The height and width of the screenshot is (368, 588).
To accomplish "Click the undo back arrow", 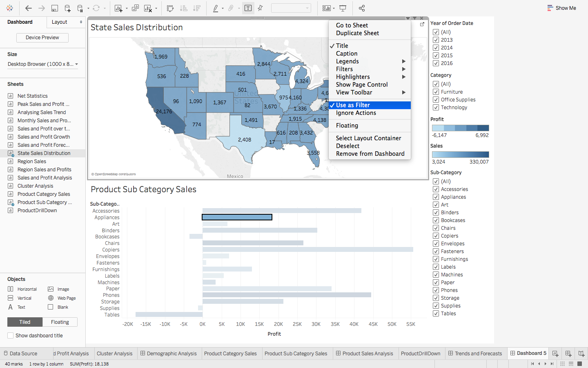I will click(28, 8).
